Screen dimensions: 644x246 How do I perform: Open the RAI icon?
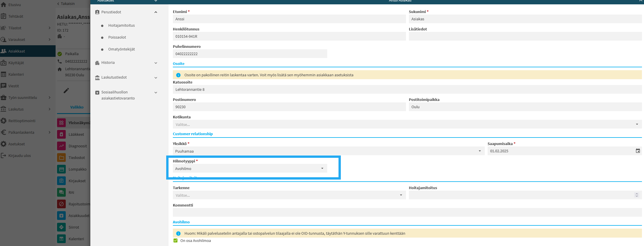pos(61,192)
